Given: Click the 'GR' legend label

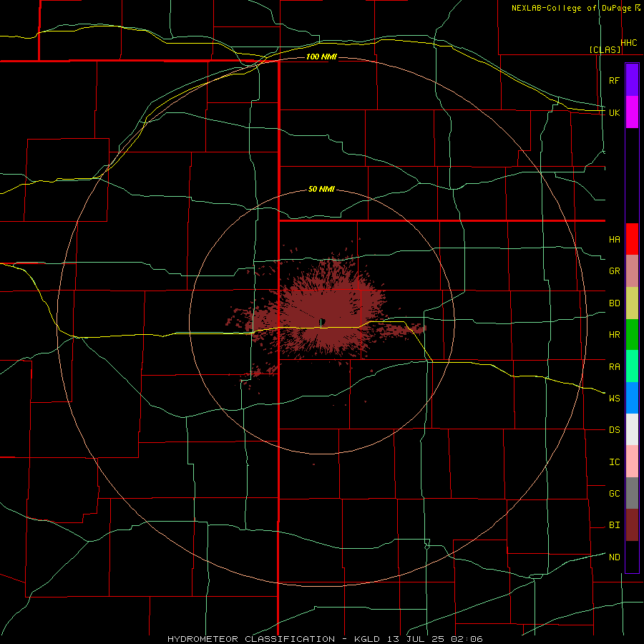Looking at the screenshot, I should pyautogui.click(x=615, y=271).
